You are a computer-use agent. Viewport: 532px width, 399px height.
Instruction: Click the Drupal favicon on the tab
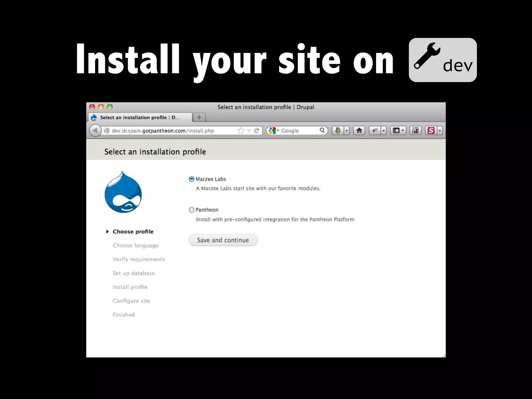coord(94,118)
